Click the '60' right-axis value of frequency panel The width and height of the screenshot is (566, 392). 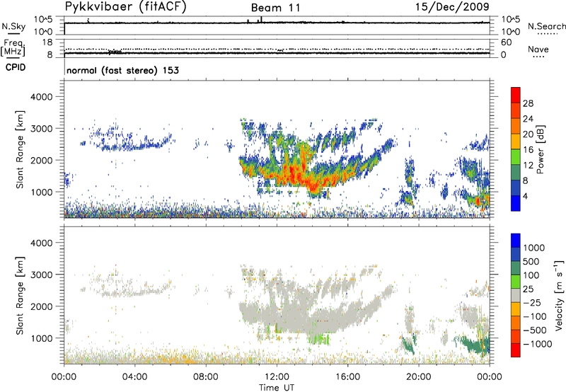pyautogui.click(x=506, y=42)
